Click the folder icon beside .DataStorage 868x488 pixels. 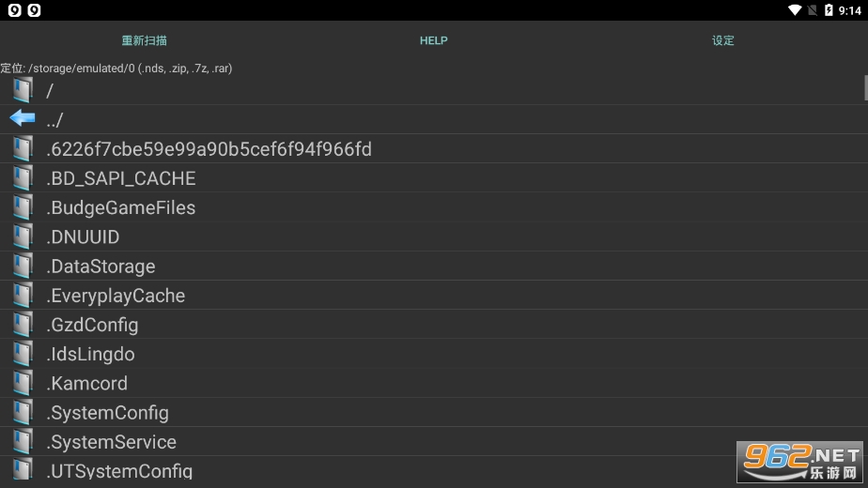(x=23, y=266)
